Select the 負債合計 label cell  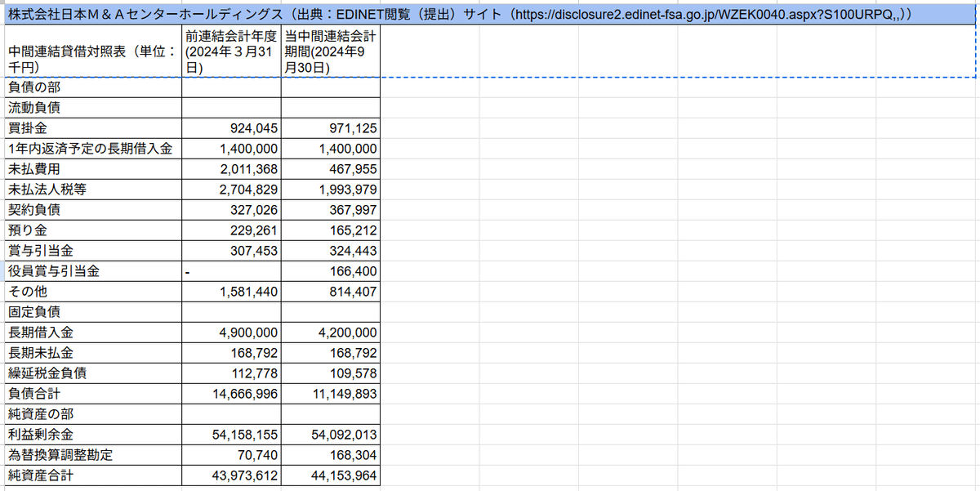[92, 394]
